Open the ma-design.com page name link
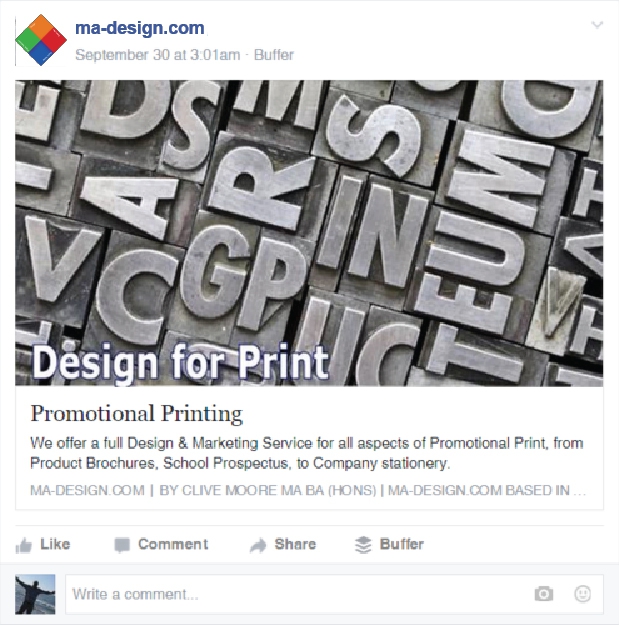619x625 pixels. (139, 28)
